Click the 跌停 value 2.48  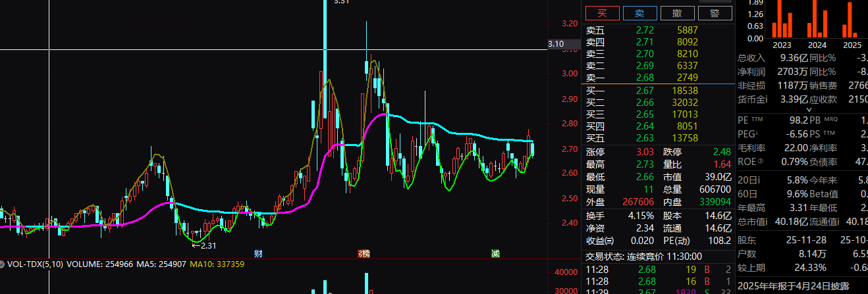point(722,152)
